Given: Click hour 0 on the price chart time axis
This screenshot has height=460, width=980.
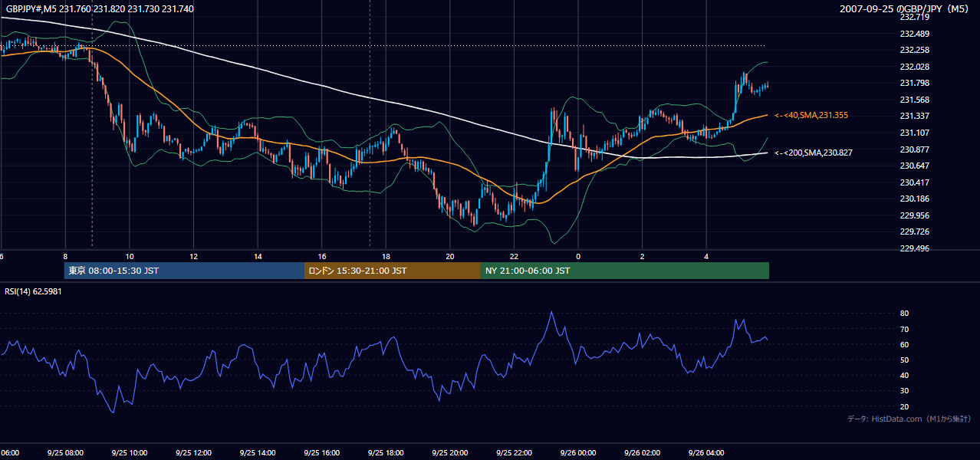Looking at the screenshot, I should (578, 257).
